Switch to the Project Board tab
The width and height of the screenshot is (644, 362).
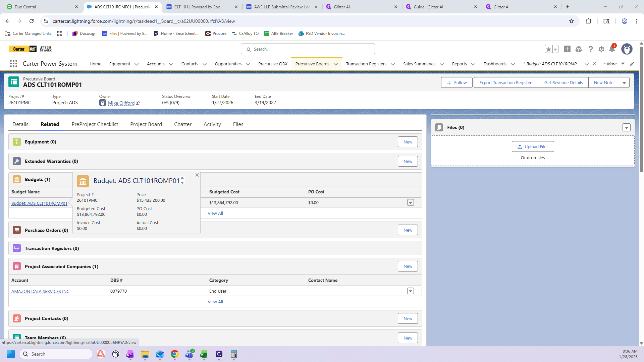tap(146, 124)
